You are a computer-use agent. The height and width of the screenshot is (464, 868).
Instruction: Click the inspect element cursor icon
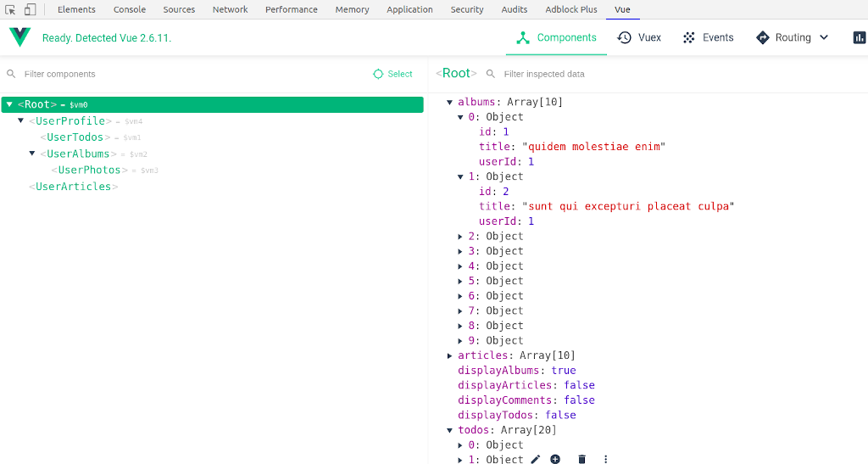pyautogui.click(x=11, y=10)
